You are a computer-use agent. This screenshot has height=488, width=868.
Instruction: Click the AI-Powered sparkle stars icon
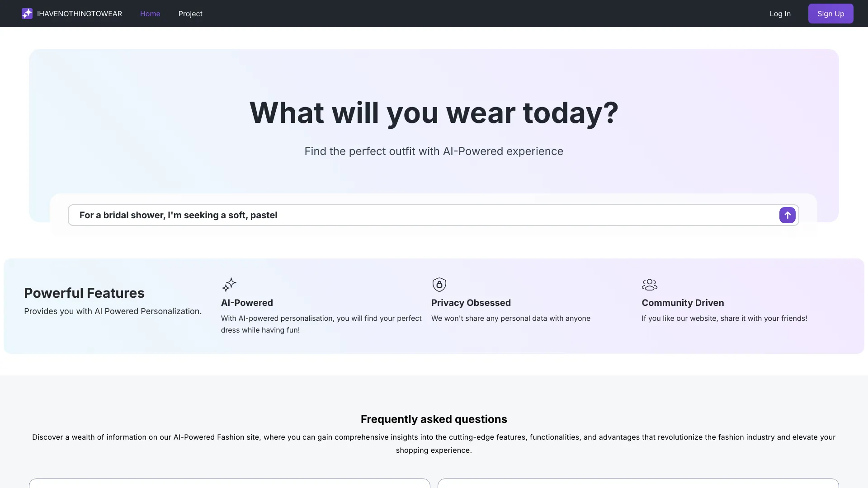point(229,285)
